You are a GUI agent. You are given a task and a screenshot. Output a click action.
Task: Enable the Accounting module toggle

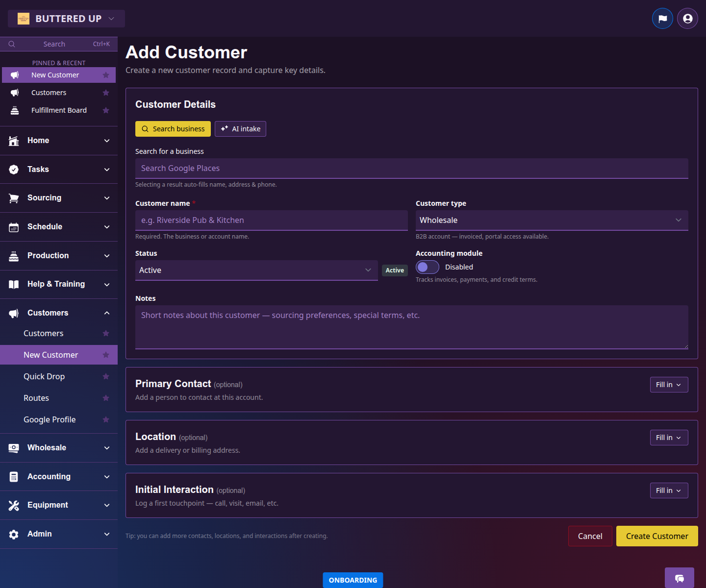coord(427,267)
